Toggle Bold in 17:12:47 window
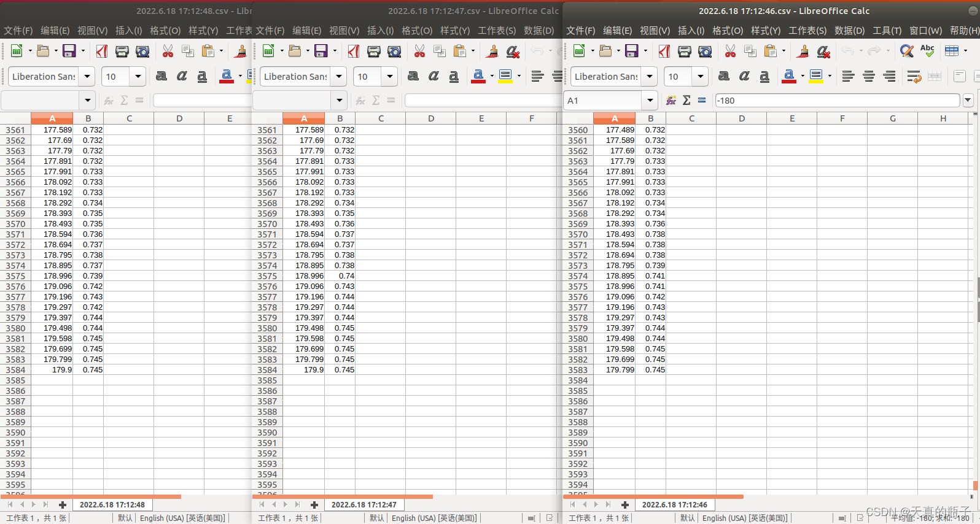980x524 pixels. coord(413,76)
